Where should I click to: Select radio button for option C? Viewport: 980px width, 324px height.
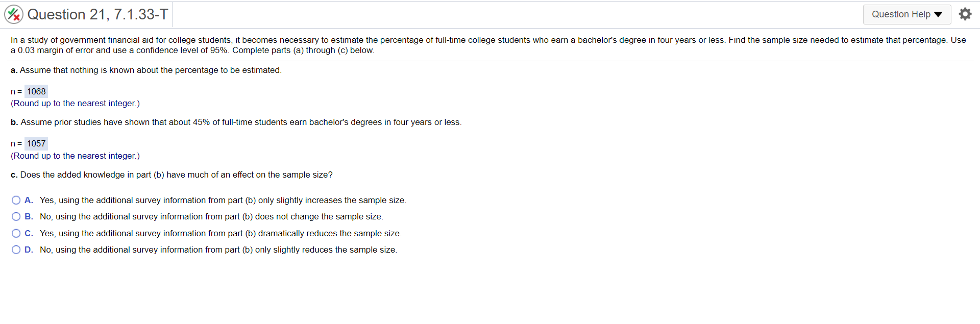click(16, 233)
